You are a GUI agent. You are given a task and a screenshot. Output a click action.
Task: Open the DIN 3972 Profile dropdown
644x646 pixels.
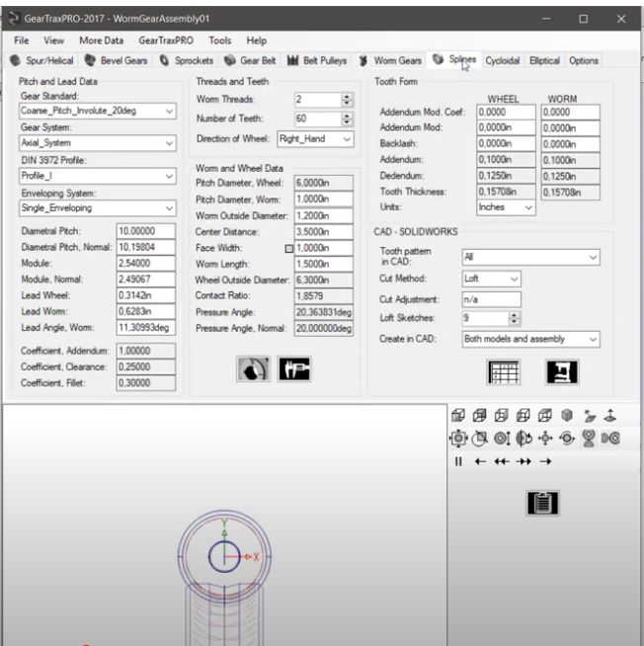98,176
